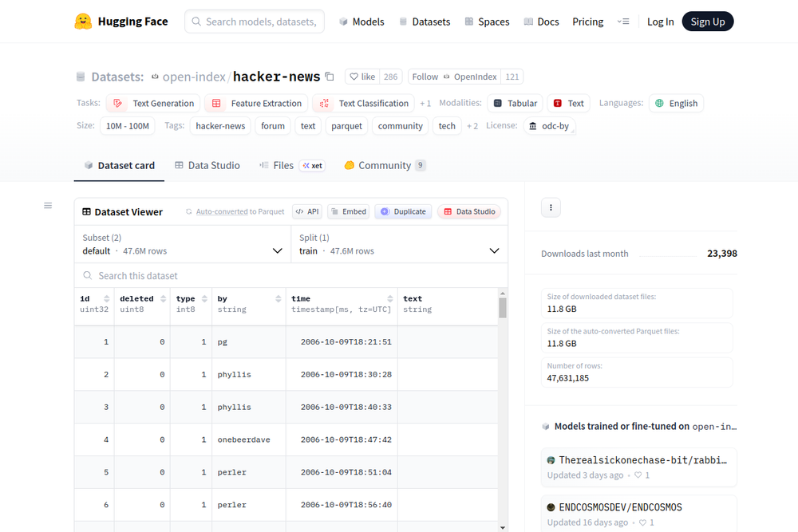Screen dimensions: 798x532
Task: Select the Text Generation task tag
Action: (x=153, y=103)
